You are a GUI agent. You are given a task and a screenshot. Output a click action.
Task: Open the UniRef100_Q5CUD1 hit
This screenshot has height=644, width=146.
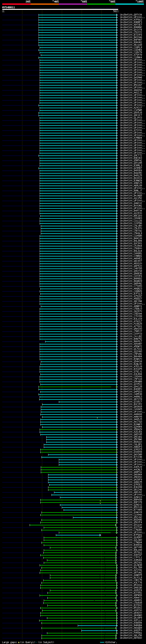pos(131,437)
